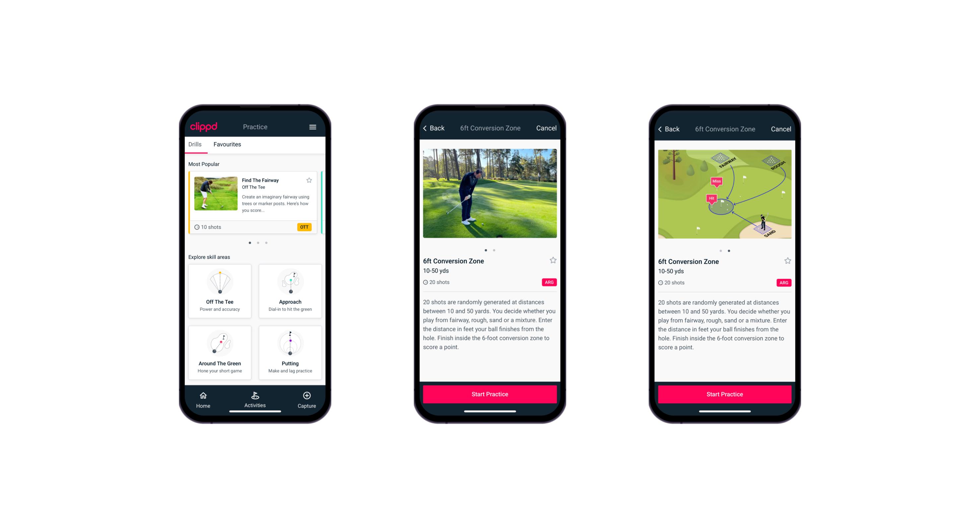
Task: Toggle favourite on 6ft Conversion Zone drill
Action: coord(553,261)
